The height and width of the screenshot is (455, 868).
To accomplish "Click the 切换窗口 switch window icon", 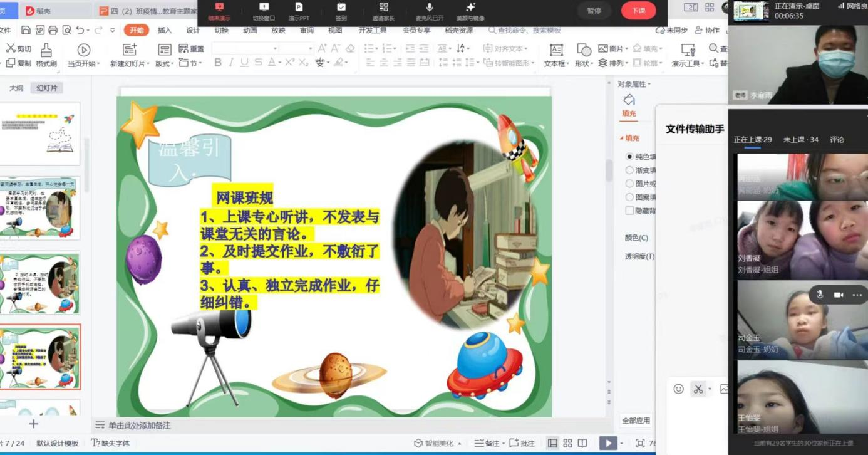I will [264, 7].
